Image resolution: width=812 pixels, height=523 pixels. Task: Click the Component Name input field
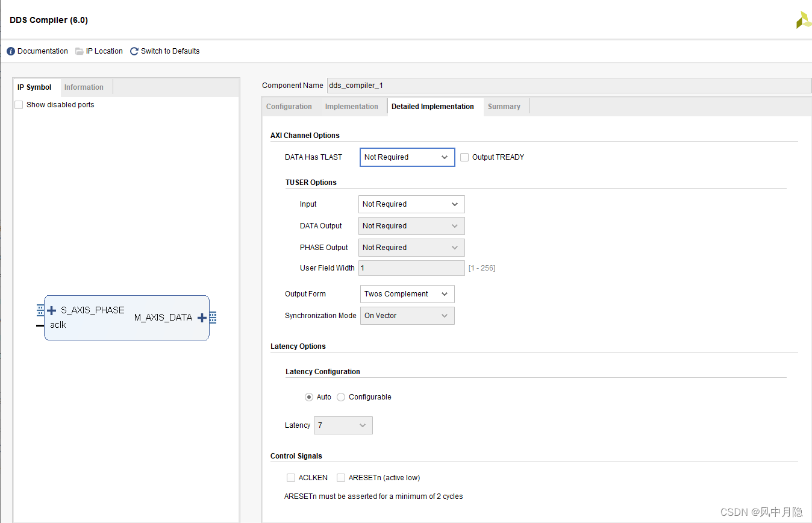[569, 86]
